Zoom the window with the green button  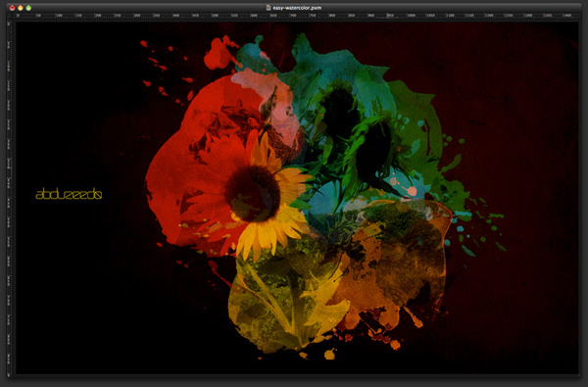pos(28,8)
